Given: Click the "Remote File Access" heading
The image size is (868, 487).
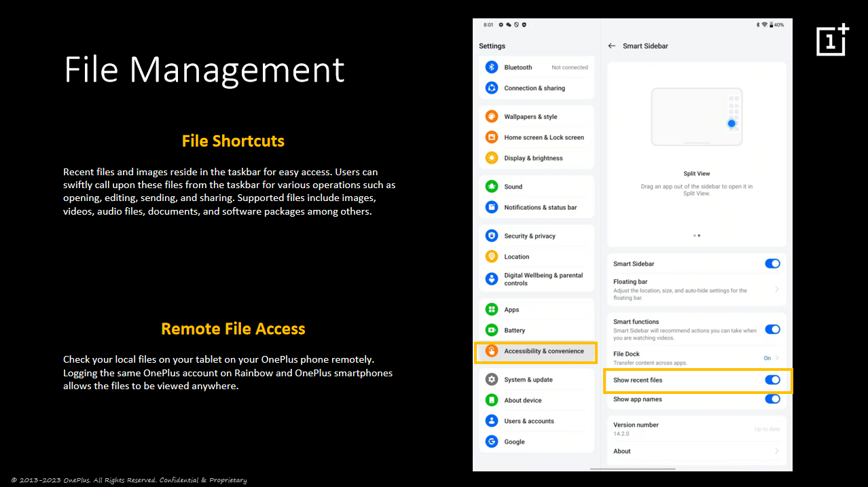Looking at the screenshot, I should 233,329.
